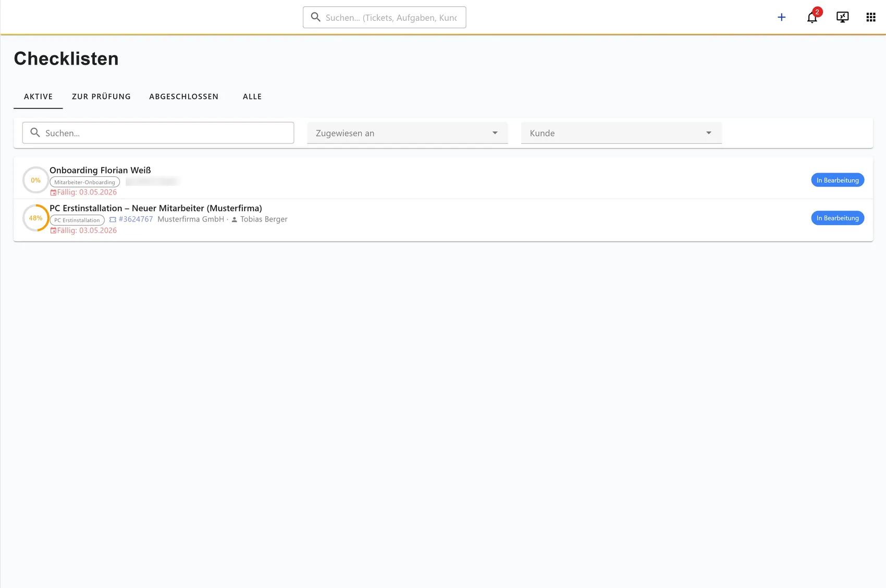Click the Checklisten page heading
886x588 pixels.
(66, 58)
